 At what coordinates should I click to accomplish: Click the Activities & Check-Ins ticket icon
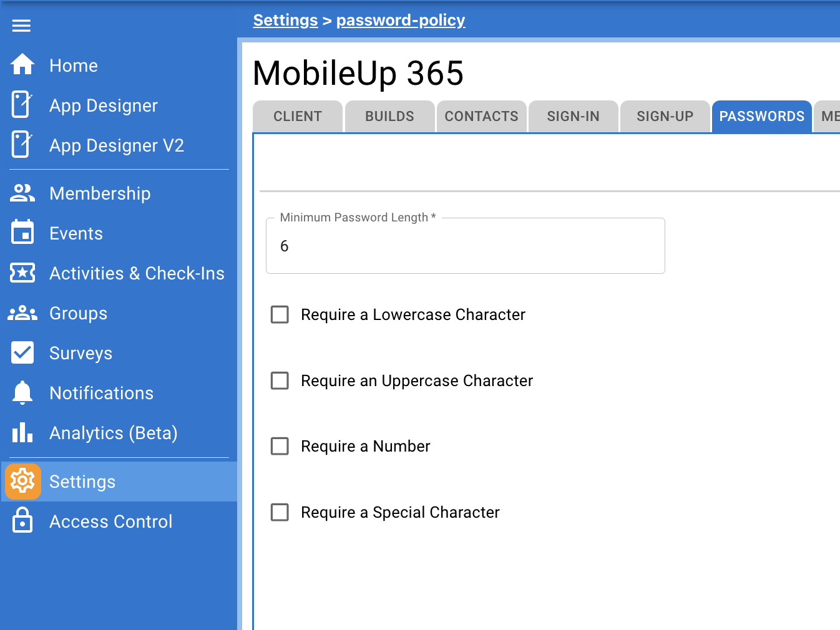[22, 273]
